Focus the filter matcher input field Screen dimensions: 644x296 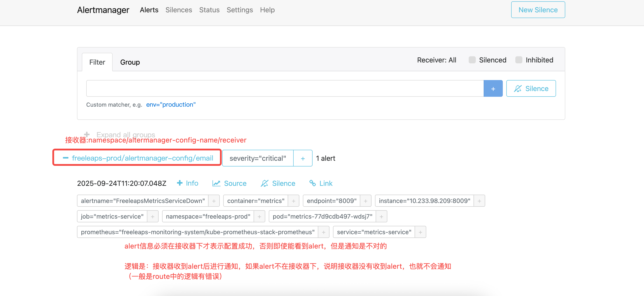[285, 88]
